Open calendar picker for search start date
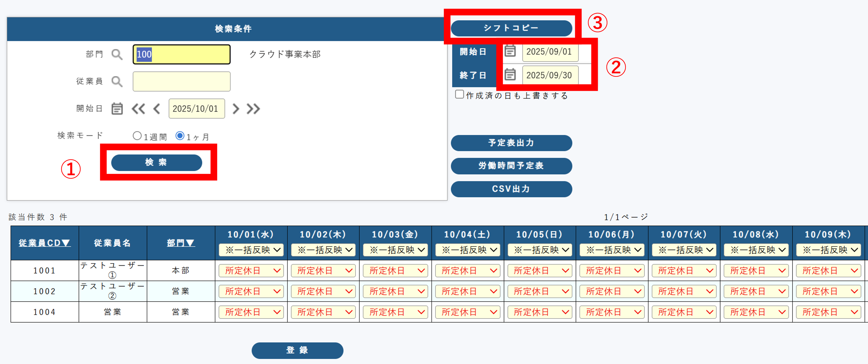The image size is (868, 364). tap(117, 109)
